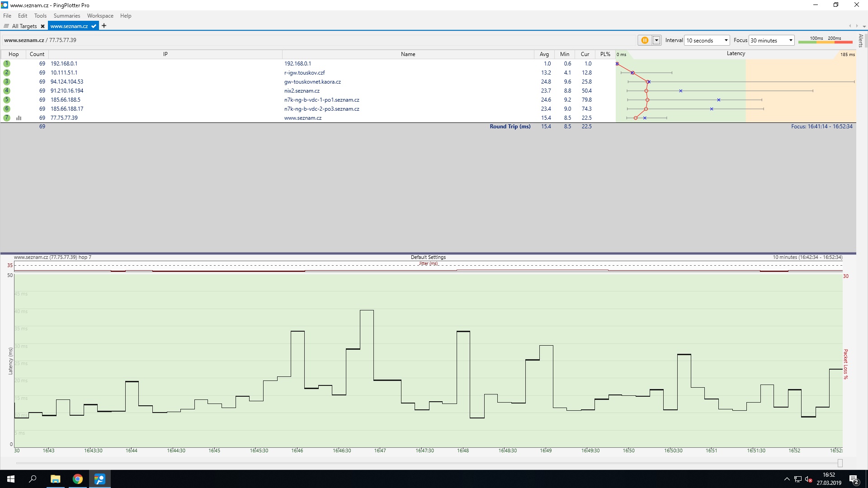Switch to the All Targets tab
Viewport: 868px width, 488px height.
(x=24, y=26)
